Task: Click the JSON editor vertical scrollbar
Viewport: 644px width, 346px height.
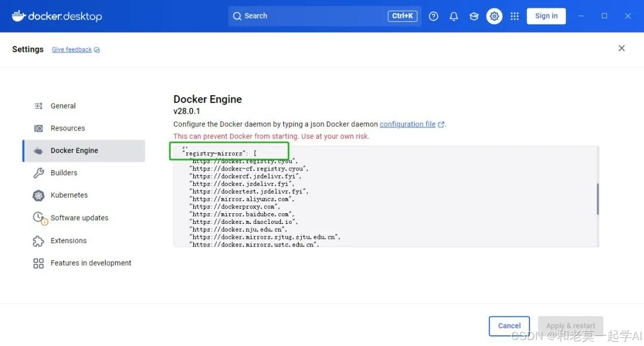Action: coord(597,199)
